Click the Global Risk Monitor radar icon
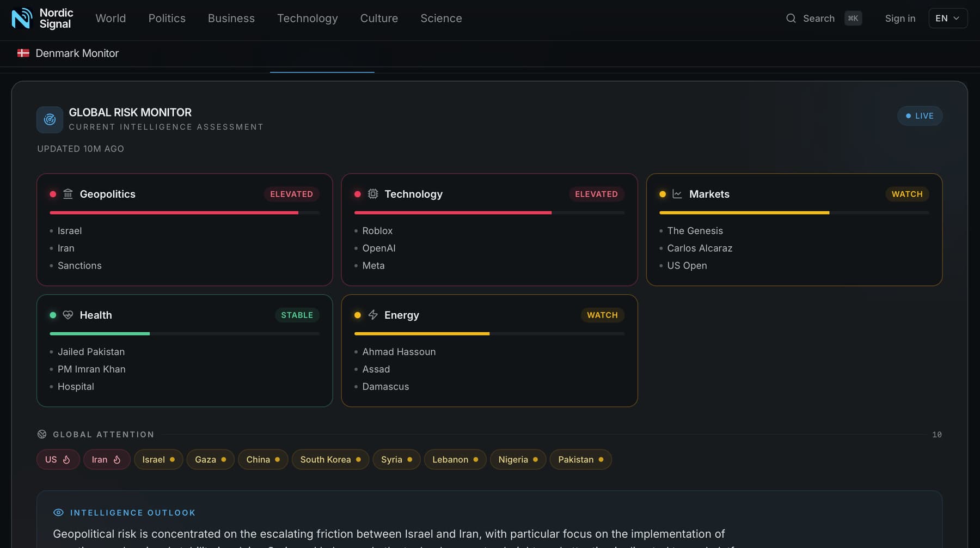Viewport: 980px width, 548px height. pos(50,119)
